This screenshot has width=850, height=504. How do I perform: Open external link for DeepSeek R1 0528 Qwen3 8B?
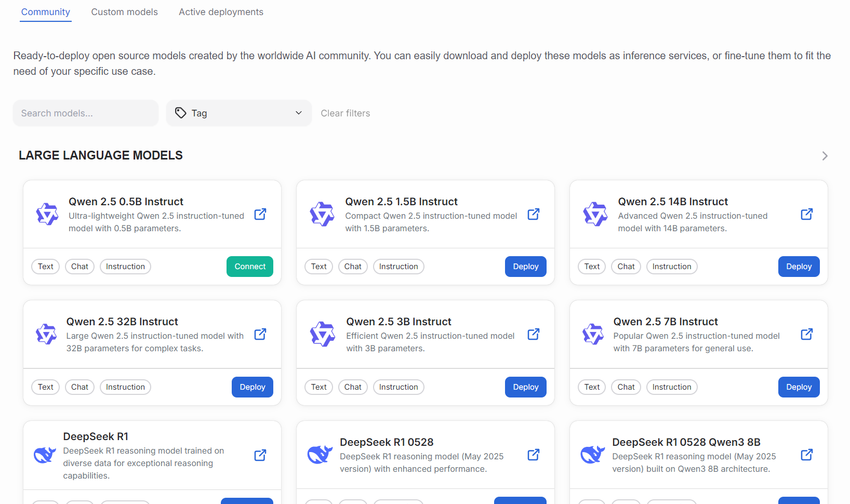point(806,455)
